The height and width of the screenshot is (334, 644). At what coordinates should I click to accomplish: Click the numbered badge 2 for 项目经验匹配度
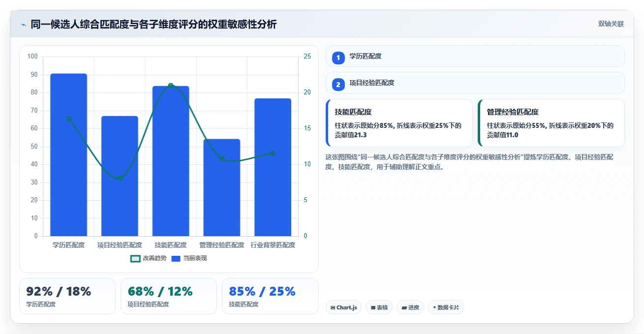pyautogui.click(x=338, y=85)
